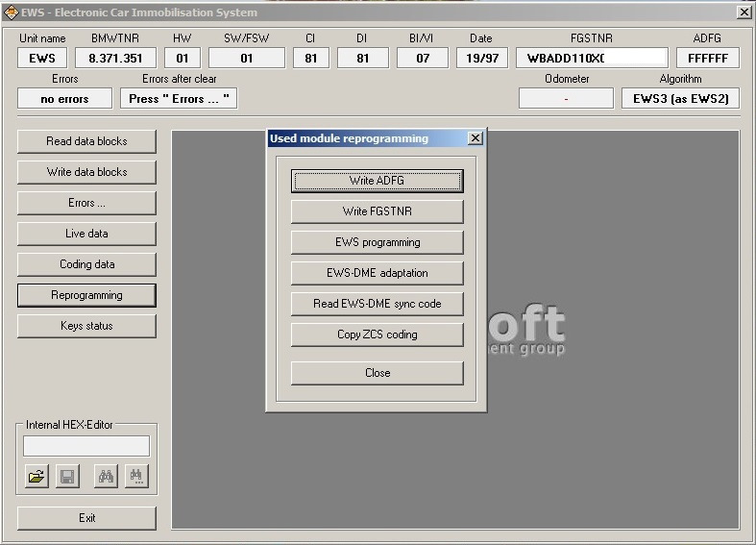This screenshot has width=756, height=545.
Task: Click the Write ADFG button
Action: (x=377, y=181)
